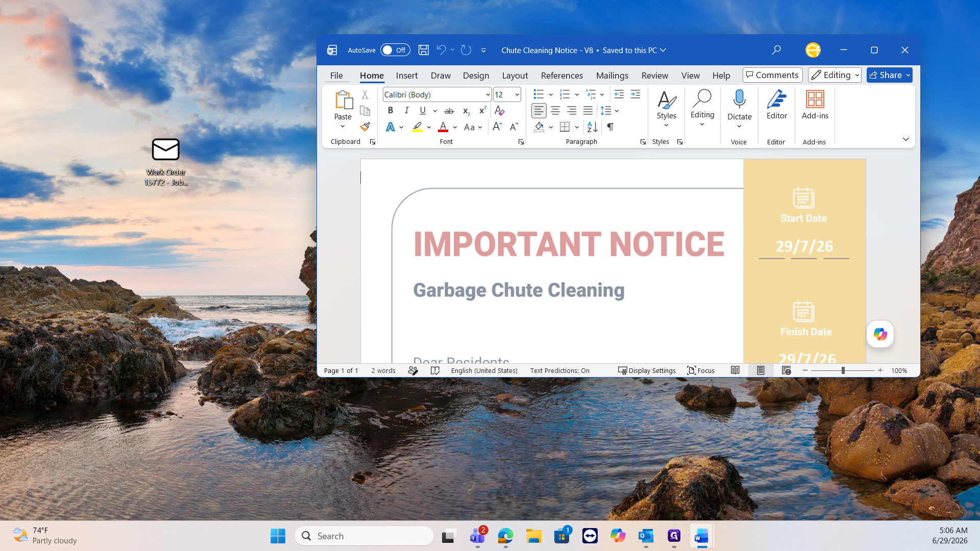
Task: Apply superscript formatting
Action: (482, 111)
